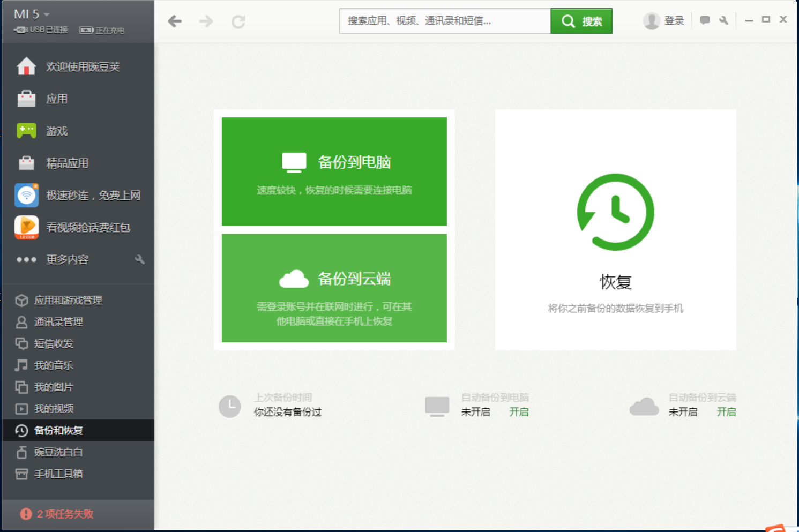The image size is (799, 532).
Task: Click music note icon for 我的音乐
Action: (x=21, y=365)
